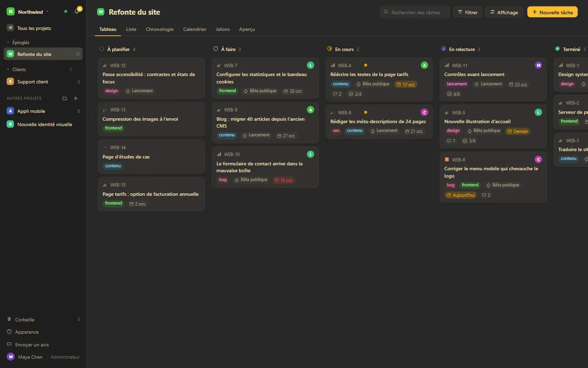Screen dimensions: 588x368
Task: Click the À planifier column status icon
Action: (102, 49)
